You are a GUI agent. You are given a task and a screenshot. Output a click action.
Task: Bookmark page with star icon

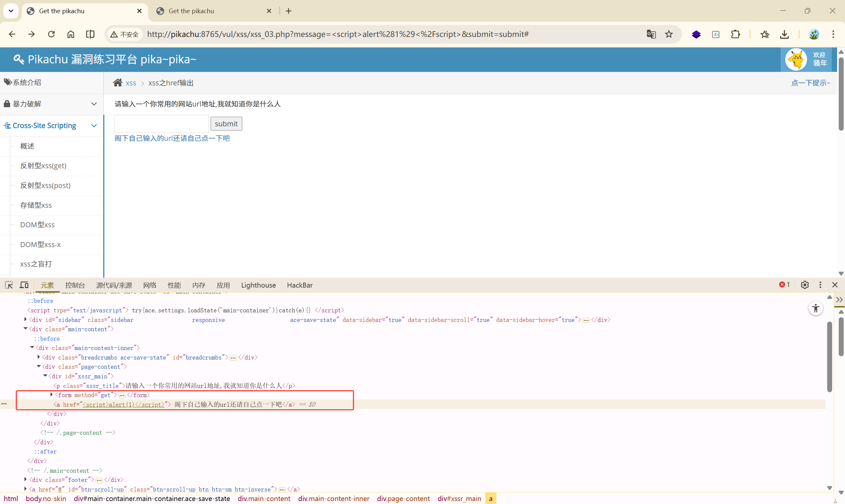click(669, 34)
